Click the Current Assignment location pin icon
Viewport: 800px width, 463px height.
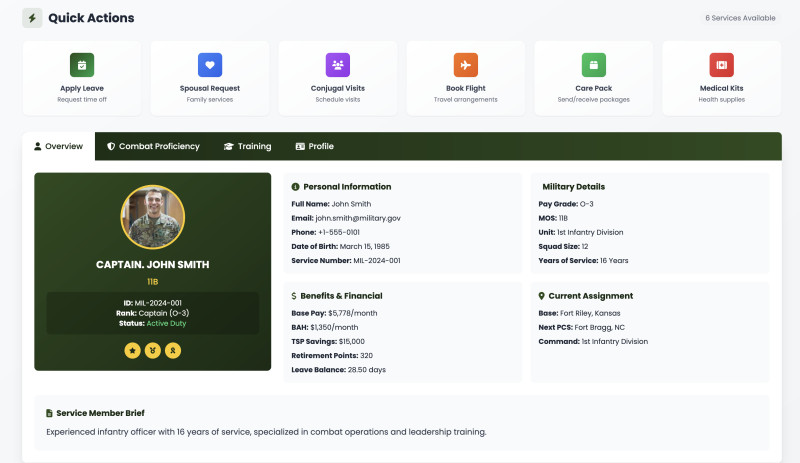coord(542,296)
